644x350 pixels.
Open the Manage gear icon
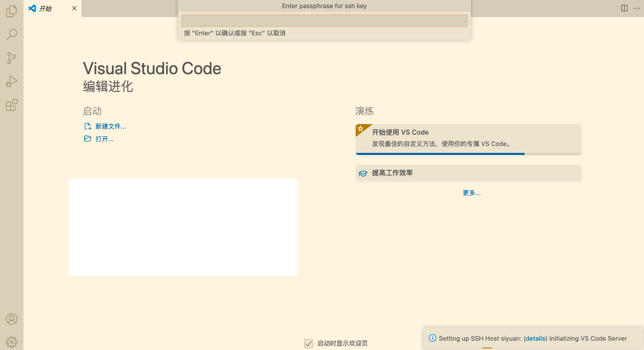click(12, 342)
